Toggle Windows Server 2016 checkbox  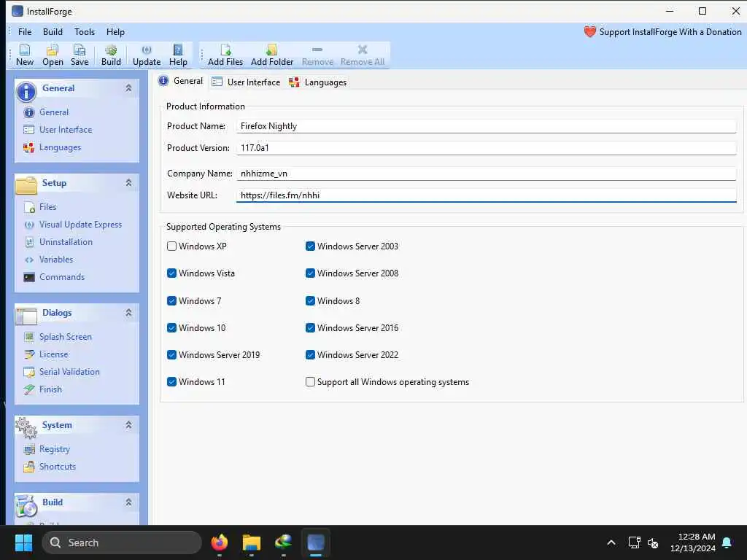(x=310, y=327)
